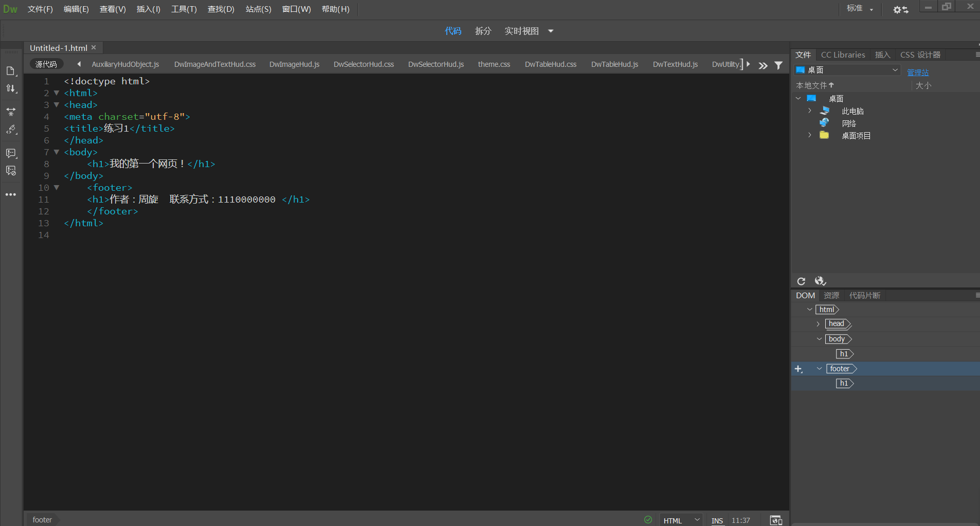Expand the head node in DOM panel
Screen dimensions: 980x526
pos(818,324)
